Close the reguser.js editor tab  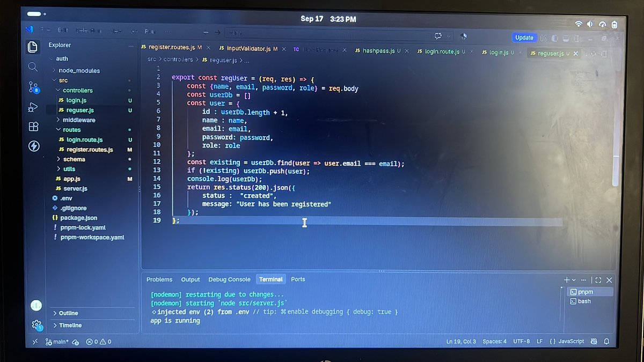pyautogui.click(x=576, y=54)
